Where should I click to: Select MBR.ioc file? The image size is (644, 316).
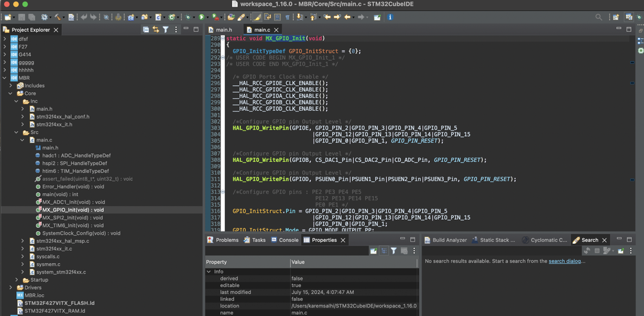point(32,295)
